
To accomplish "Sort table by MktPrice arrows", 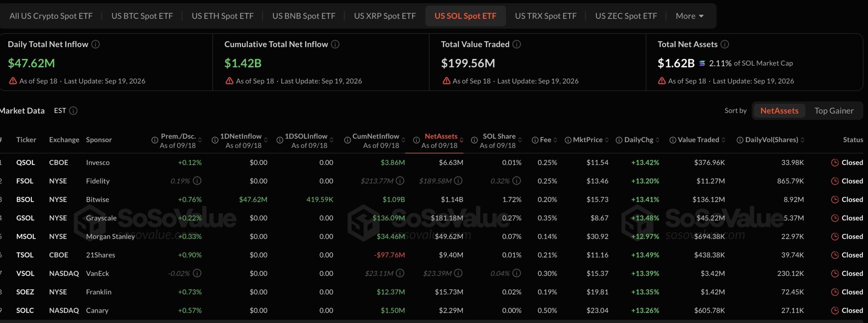I will click(x=607, y=140).
